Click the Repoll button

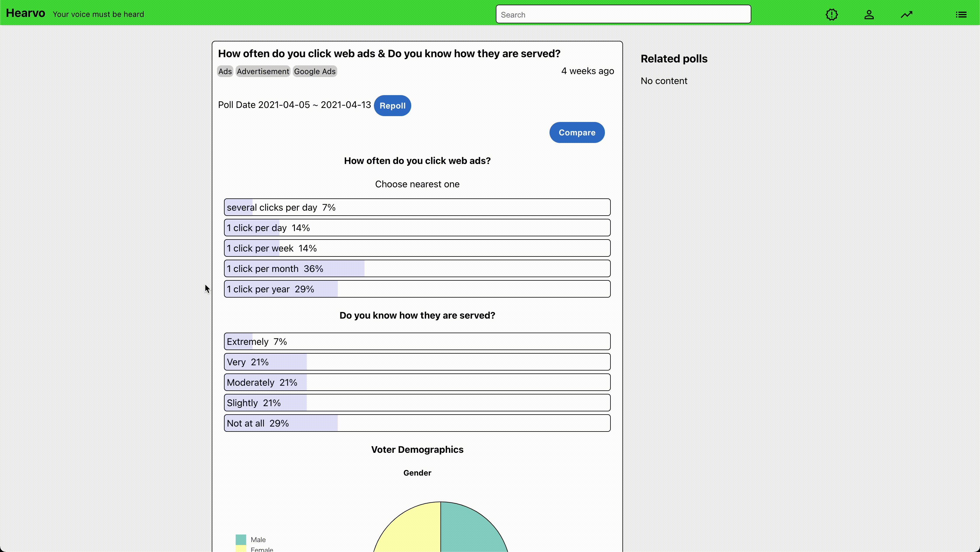point(392,105)
